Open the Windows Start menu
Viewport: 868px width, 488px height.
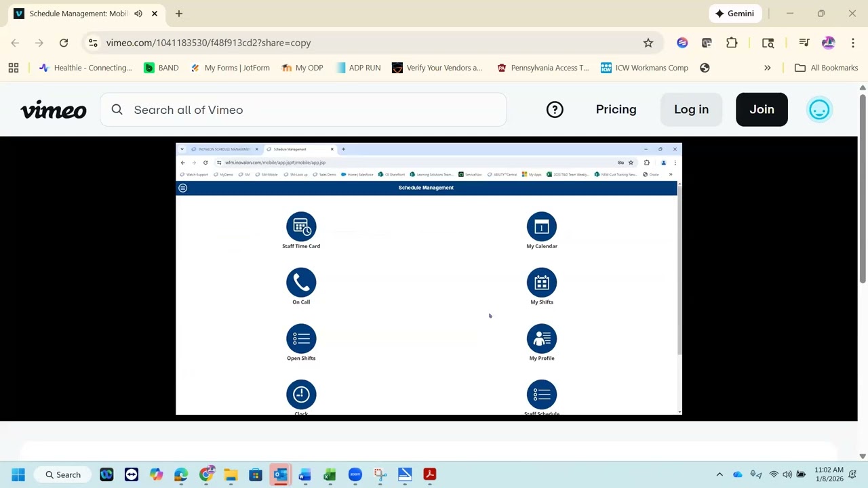18,474
